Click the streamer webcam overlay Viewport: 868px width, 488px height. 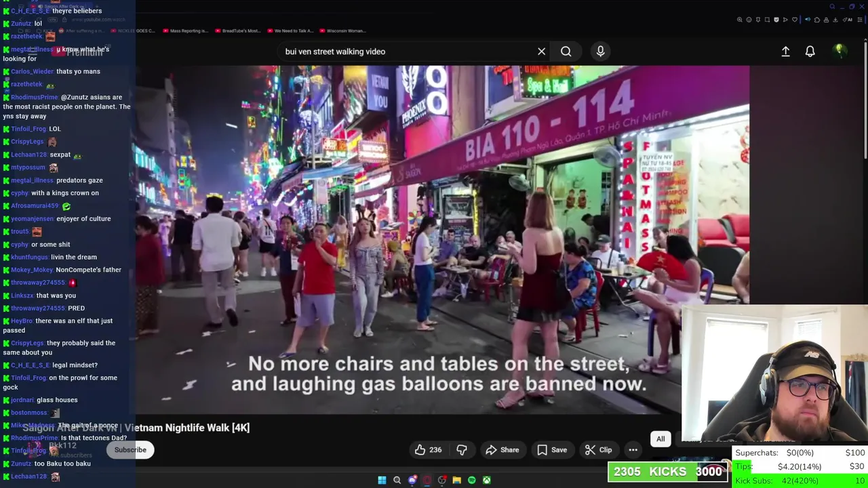coord(774,374)
